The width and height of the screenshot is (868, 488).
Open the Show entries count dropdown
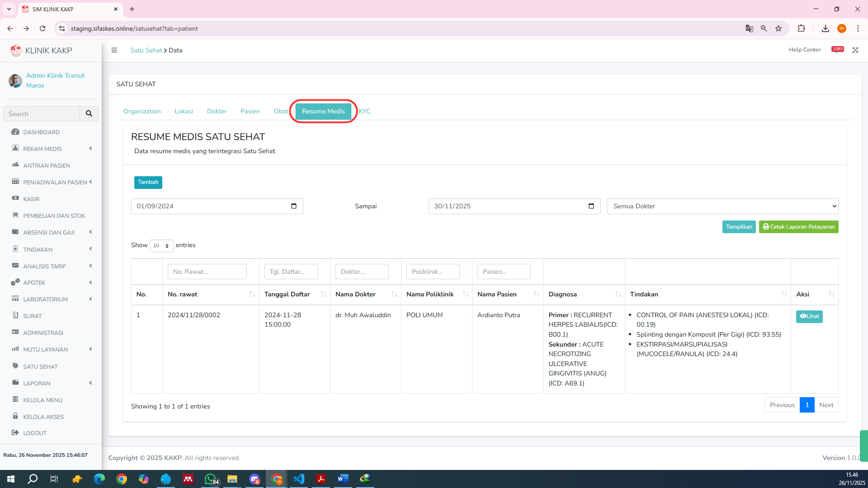tap(161, 245)
